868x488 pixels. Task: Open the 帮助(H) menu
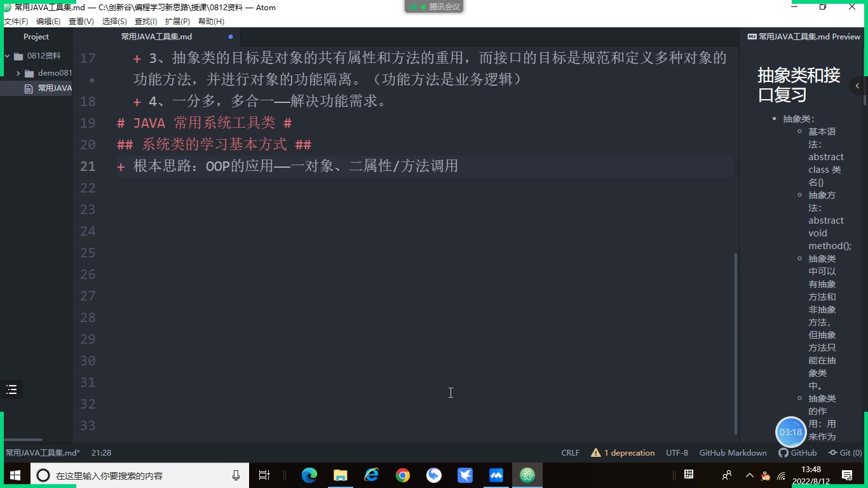click(x=211, y=21)
